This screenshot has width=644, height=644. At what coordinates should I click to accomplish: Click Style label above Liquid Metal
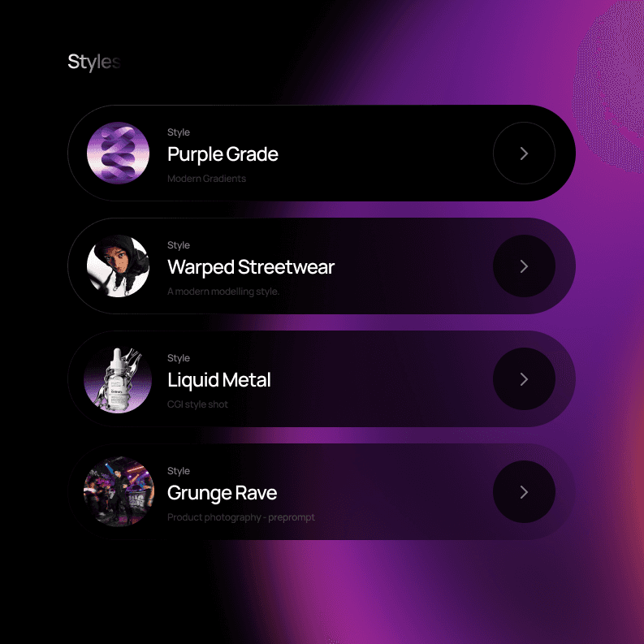pyautogui.click(x=179, y=358)
